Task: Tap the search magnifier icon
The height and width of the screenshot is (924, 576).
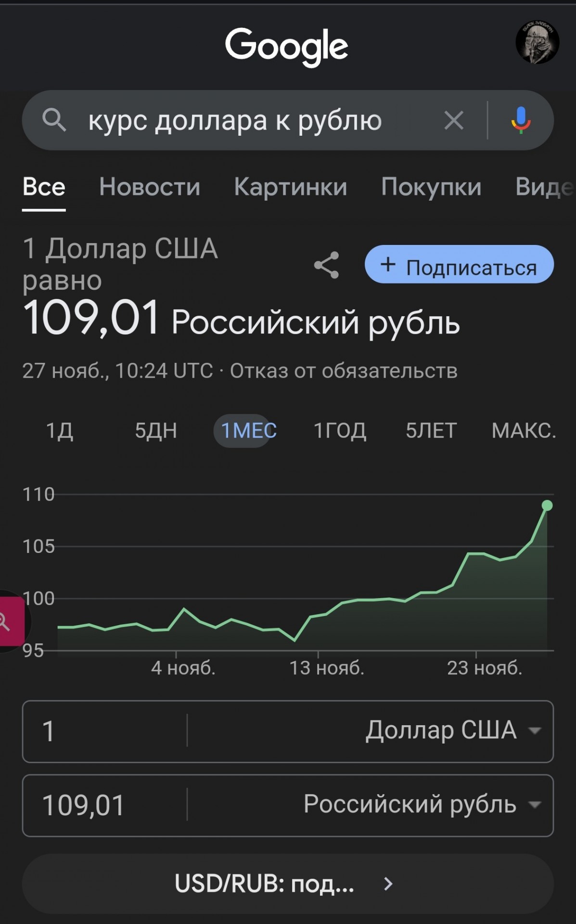Action: [54, 120]
